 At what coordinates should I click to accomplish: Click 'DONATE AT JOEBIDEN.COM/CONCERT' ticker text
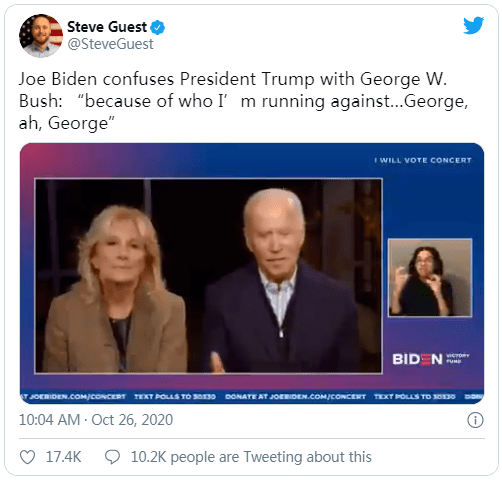(x=295, y=397)
